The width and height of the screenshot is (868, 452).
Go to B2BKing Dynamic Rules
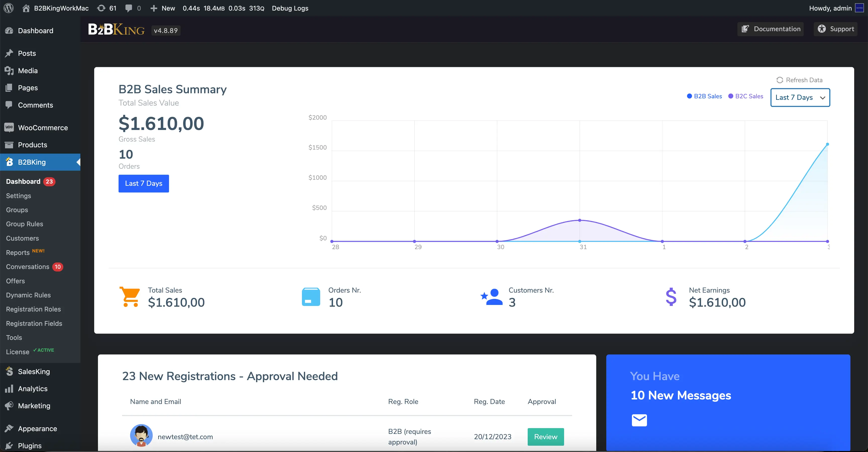tap(28, 295)
